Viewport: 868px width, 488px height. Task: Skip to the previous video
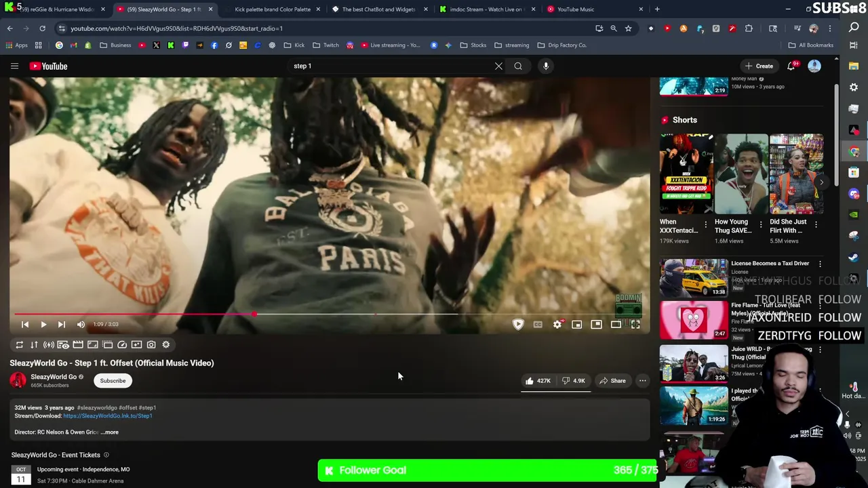[25, 325]
